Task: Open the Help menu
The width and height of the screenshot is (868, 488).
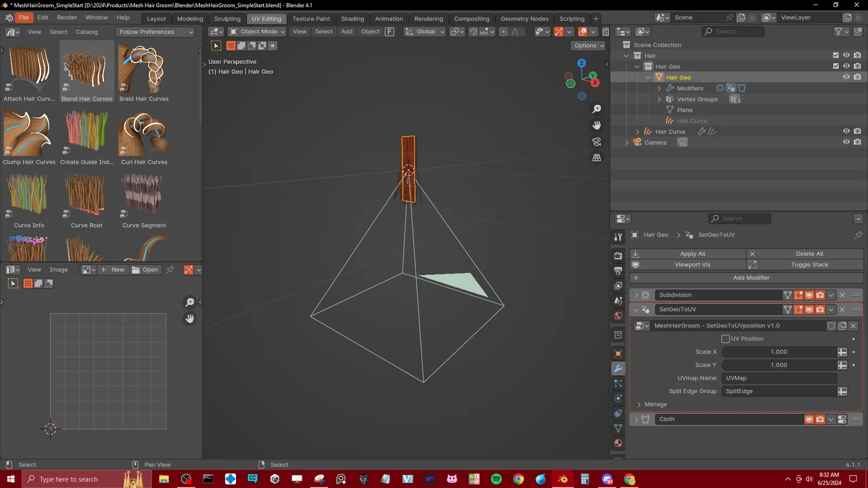Action: (x=123, y=17)
